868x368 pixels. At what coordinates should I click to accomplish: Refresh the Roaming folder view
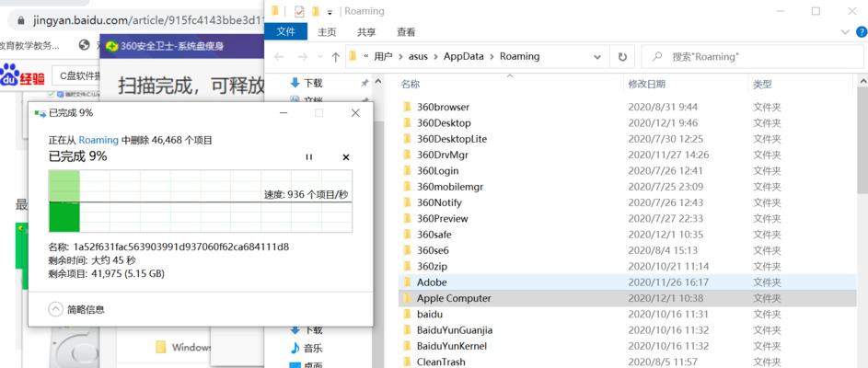(622, 56)
